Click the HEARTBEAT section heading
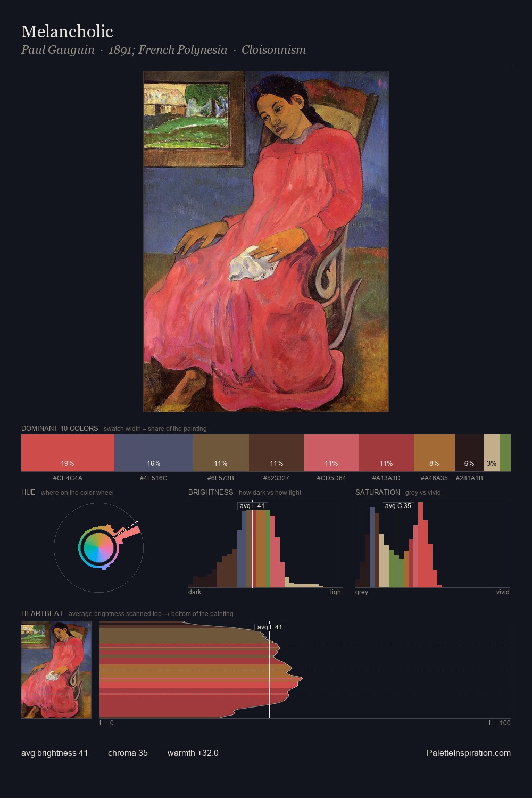Screen dimensions: 532x798 pyautogui.click(x=42, y=613)
